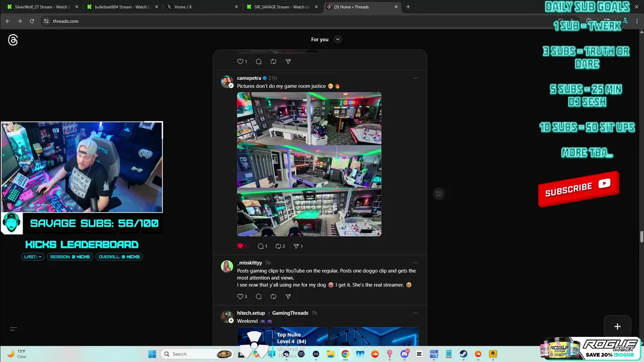
Task: Open the weather widget showing 73°F
Action: pyautogui.click(x=17, y=354)
